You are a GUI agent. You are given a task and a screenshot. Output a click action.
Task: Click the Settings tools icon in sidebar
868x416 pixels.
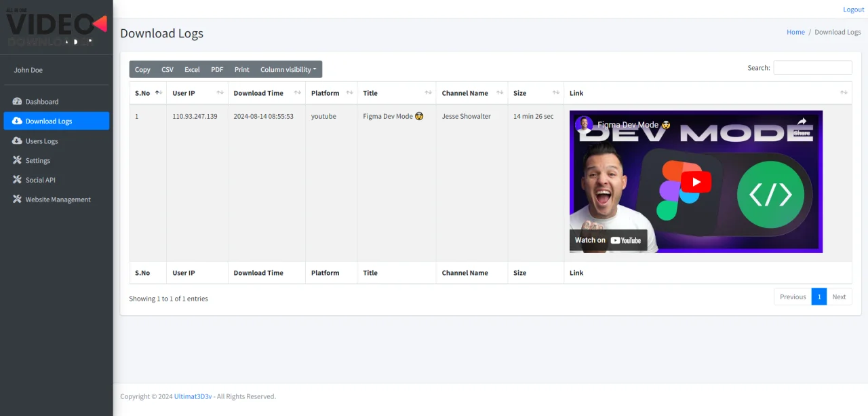point(17,160)
